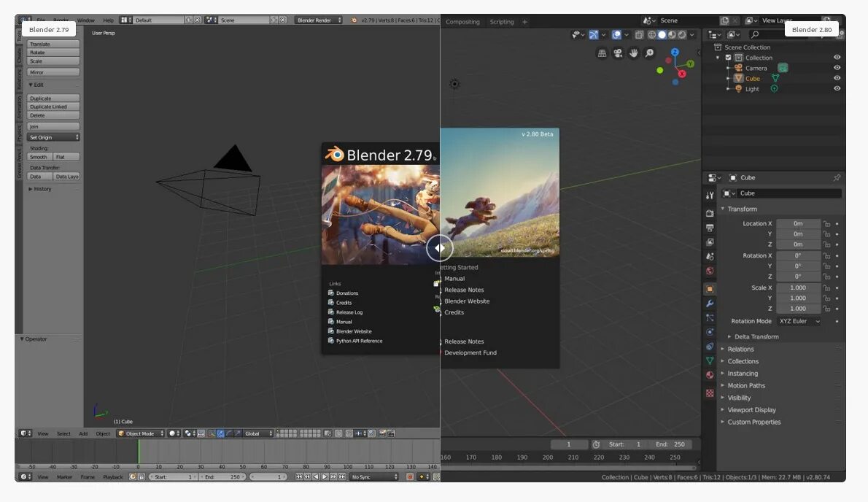Screen dimensions: 868x502
Task: Toggle the perspective/orthographic grid icon
Action: click(x=602, y=53)
